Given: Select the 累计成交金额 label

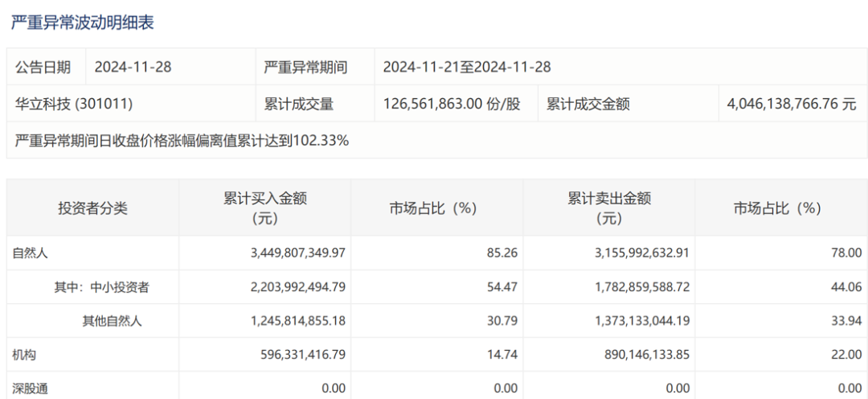Looking at the screenshot, I should (x=588, y=105).
